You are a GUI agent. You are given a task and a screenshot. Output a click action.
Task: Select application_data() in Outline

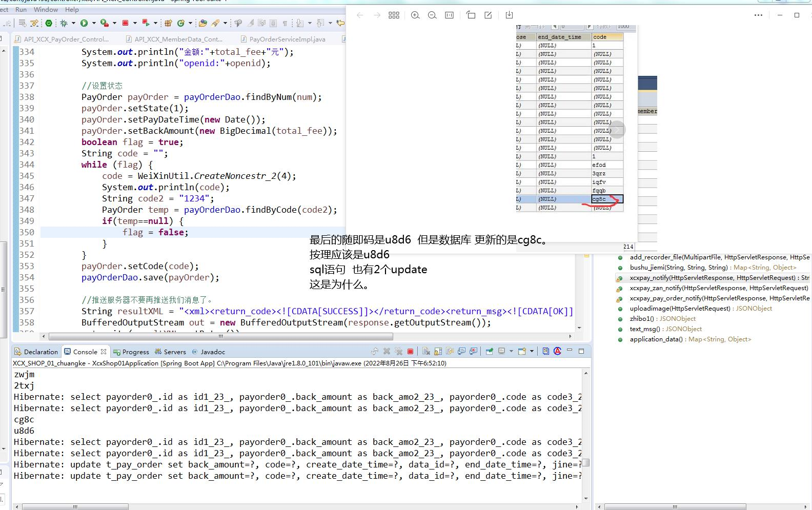tap(684, 339)
